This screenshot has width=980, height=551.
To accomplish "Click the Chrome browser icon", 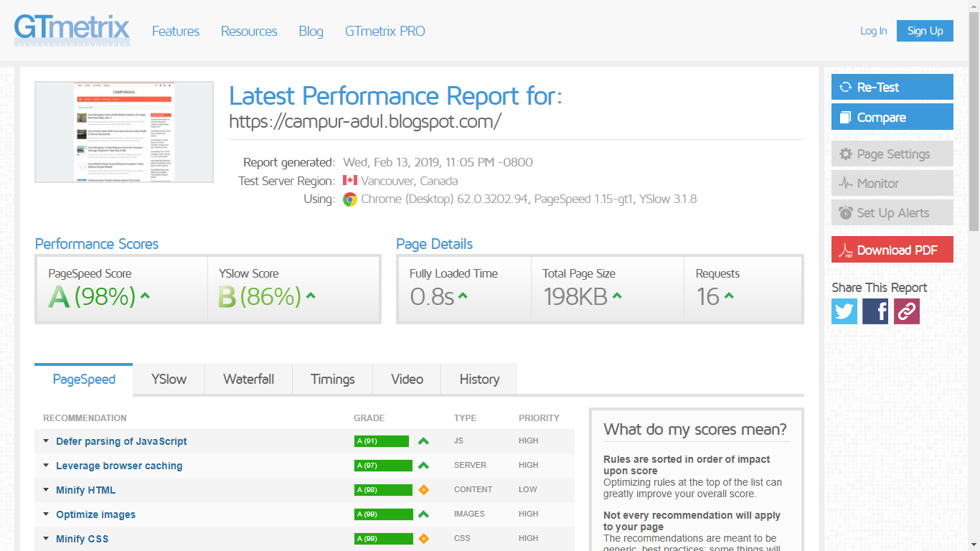I will pyautogui.click(x=350, y=199).
